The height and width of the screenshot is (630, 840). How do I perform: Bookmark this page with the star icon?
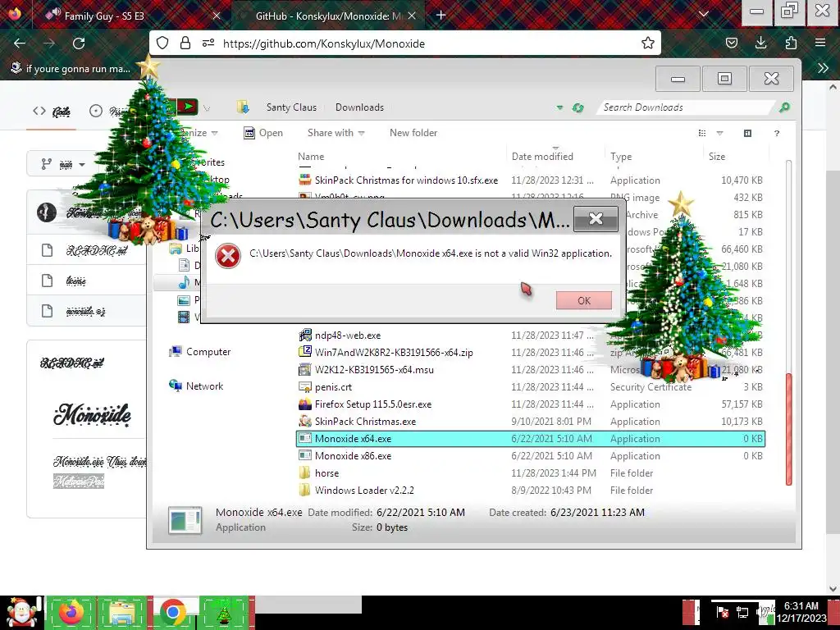coord(648,43)
